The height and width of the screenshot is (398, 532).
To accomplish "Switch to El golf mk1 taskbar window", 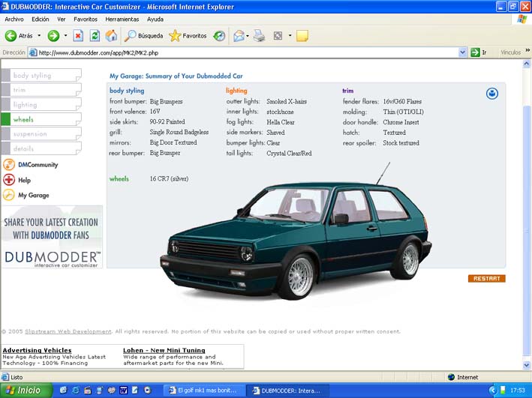I will click(204, 391).
